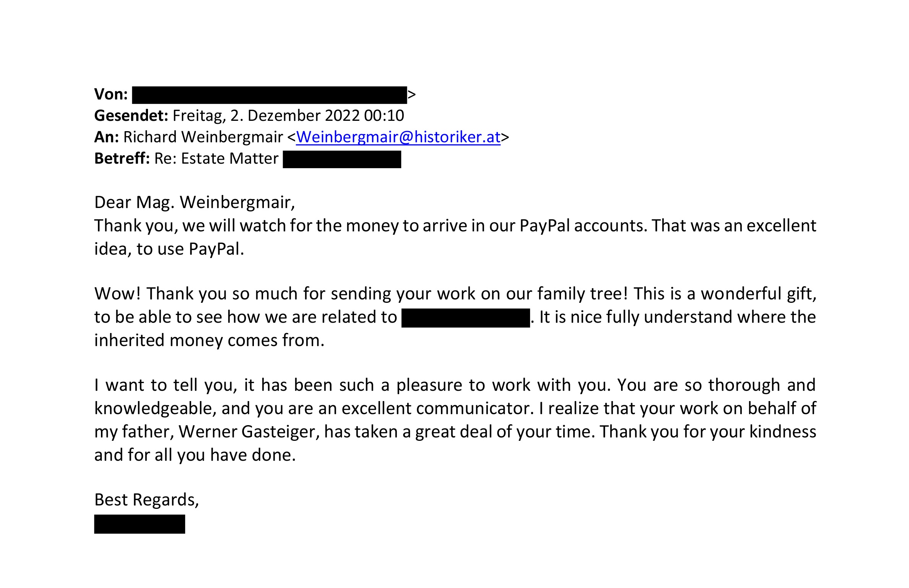Viewport: 909px width, 588px height.
Task: Open the Weinbergmair@historiker.at email link
Action: (x=398, y=137)
